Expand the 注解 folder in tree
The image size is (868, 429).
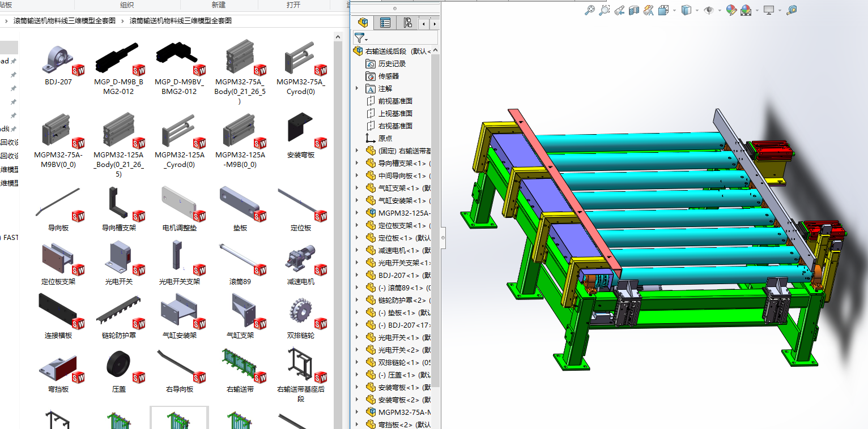tap(357, 88)
